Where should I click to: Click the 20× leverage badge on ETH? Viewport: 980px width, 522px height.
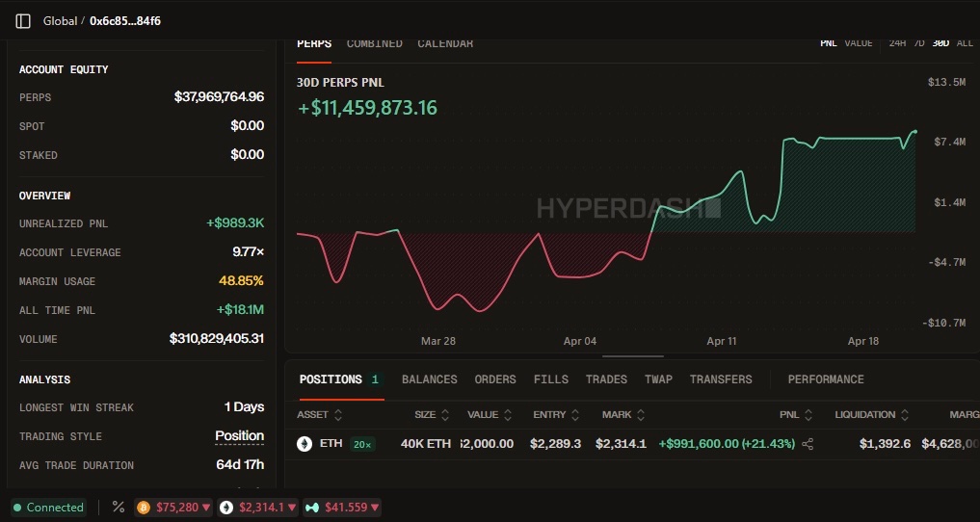(x=362, y=444)
